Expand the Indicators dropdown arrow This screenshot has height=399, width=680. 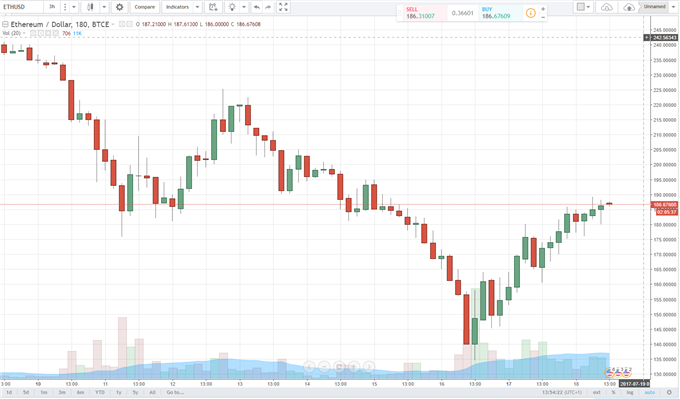(x=197, y=7)
